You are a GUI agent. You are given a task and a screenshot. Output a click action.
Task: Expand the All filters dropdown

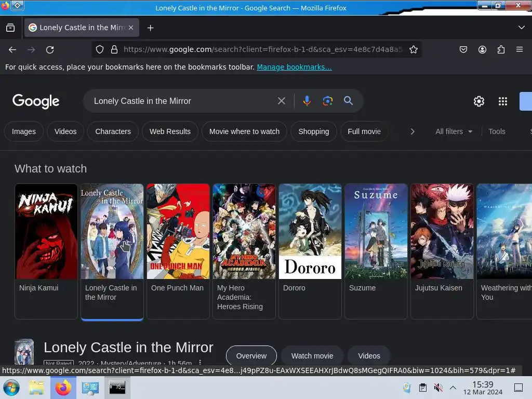[454, 131]
